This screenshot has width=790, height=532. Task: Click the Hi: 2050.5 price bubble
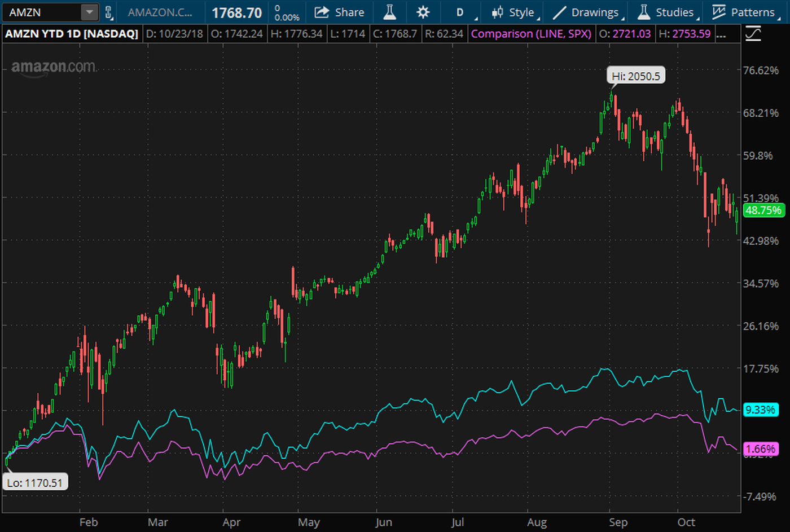[636, 76]
